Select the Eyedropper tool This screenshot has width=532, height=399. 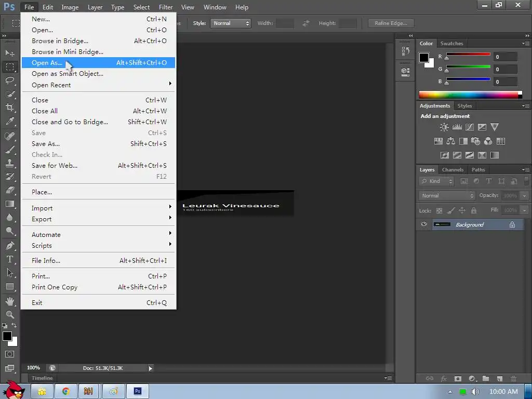pyautogui.click(x=10, y=121)
